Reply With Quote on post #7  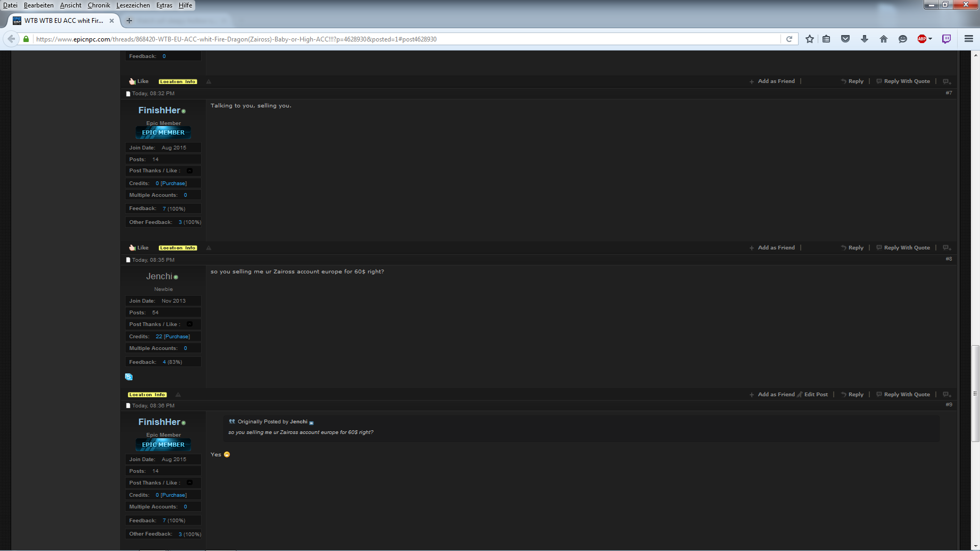pos(903,248)
